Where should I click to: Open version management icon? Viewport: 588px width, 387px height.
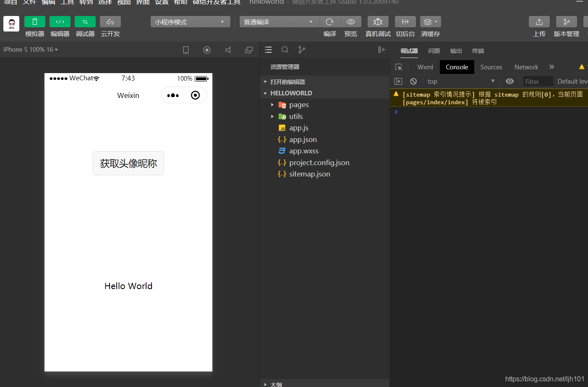click(x=567, y=22)
